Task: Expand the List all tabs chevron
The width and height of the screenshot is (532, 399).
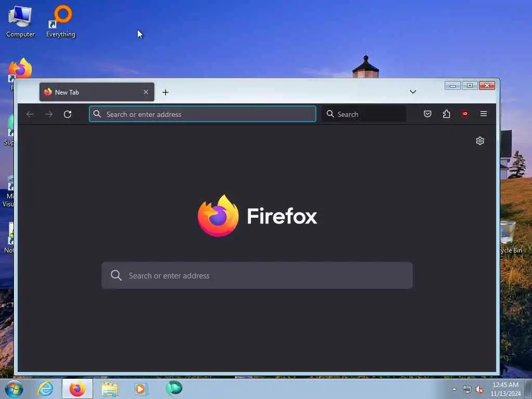Action: click(413, 91)
